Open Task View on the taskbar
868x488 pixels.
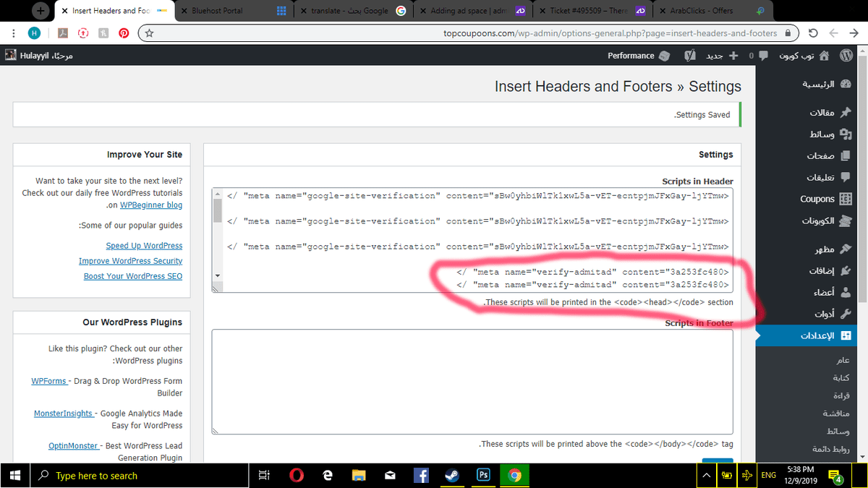pyautogui.click(x=264, y=475)
